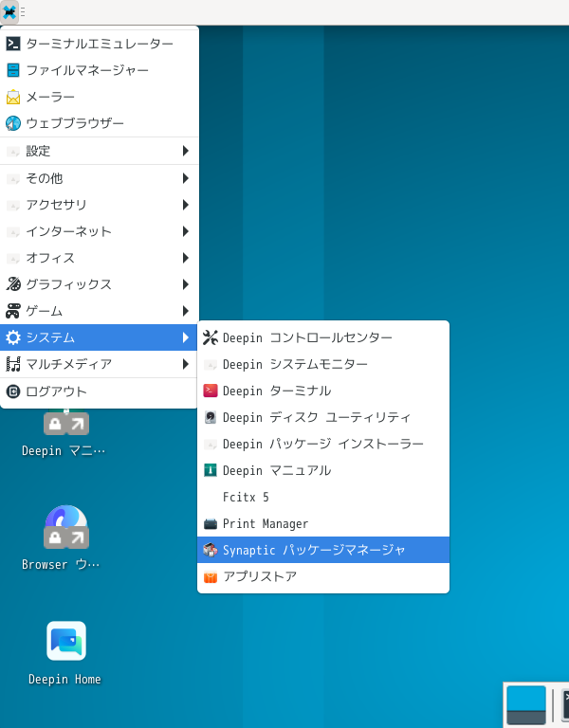This screenshot has height=728, width=569.
Task: Launch Deepin ターミナル entry
Action: 323,391
